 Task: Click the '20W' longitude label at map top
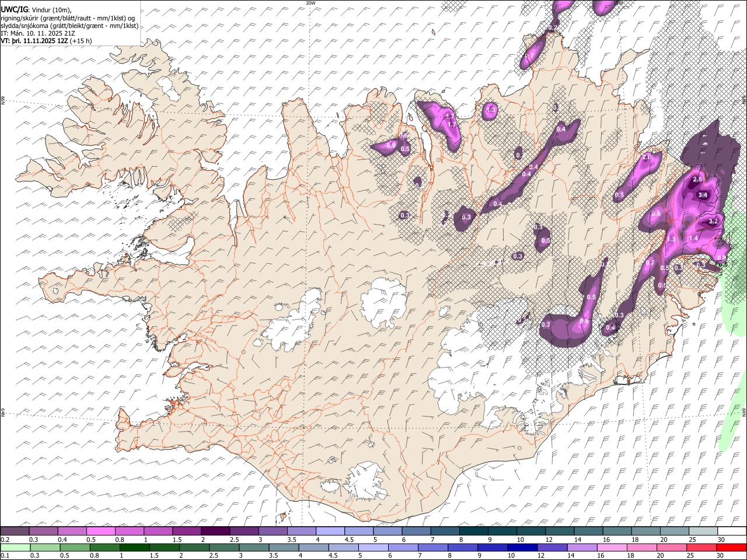310,3
